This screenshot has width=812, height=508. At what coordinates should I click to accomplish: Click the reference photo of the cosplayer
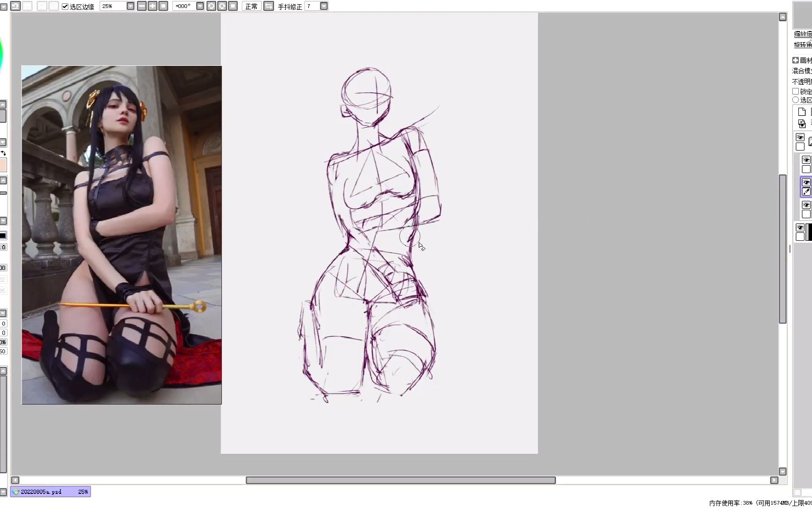pos(122,235)
